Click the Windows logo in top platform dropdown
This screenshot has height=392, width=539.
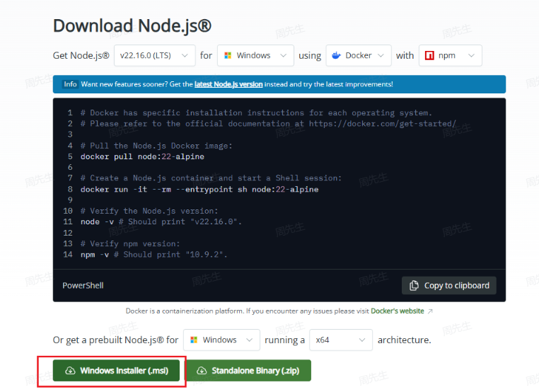point(228,55)
